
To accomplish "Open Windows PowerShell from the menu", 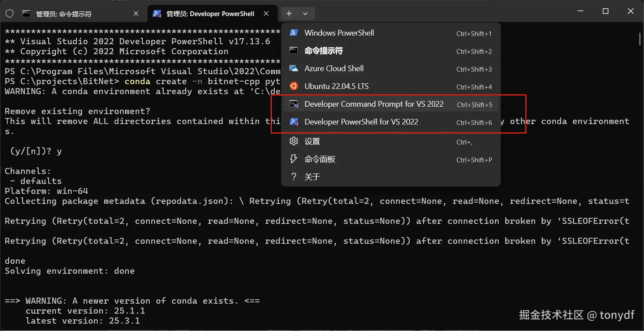I will (391, 33).
